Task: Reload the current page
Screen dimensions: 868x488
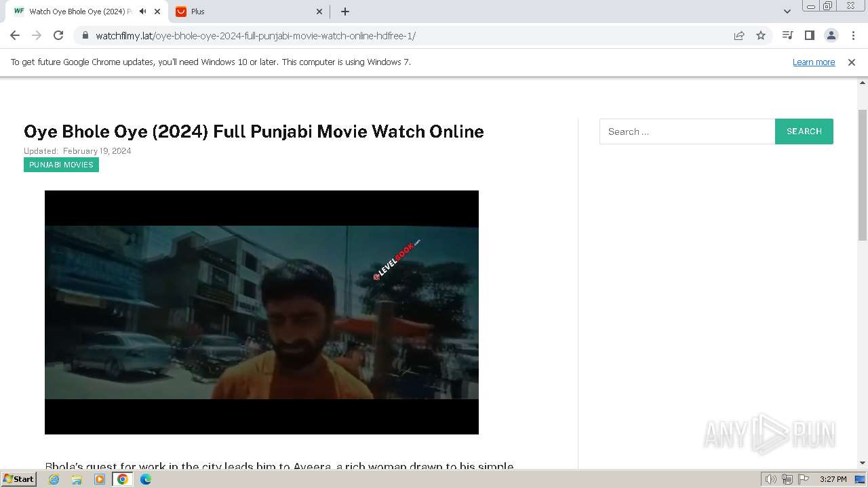Action: coord(58,35)
